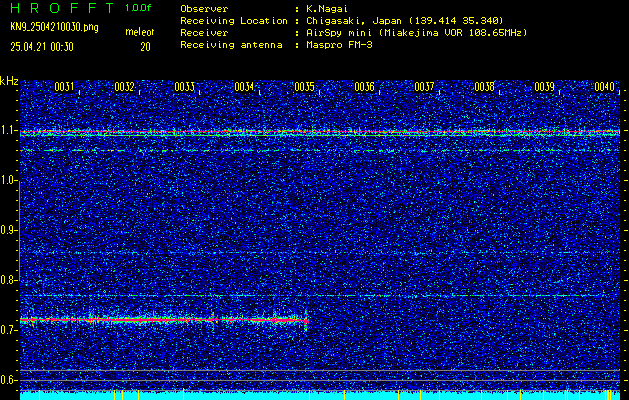This screenshot has width=629, height=400.
Task: Click the timestamp 25.04.21 00:30
Action: (x=42, y=47)
